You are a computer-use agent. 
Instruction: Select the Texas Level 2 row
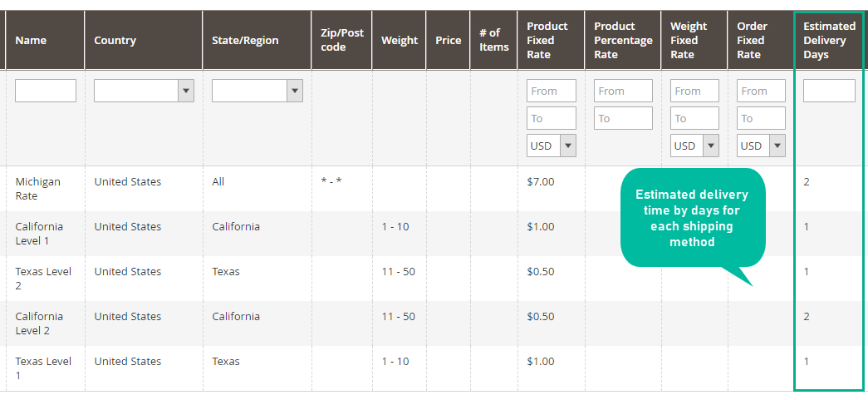[434, 278]
